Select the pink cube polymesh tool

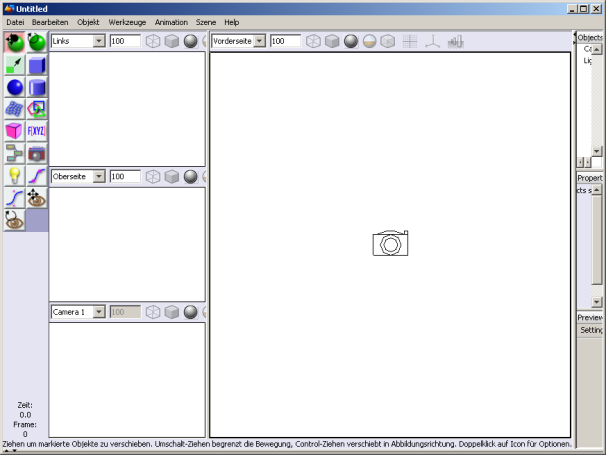(x=15, y=131)
